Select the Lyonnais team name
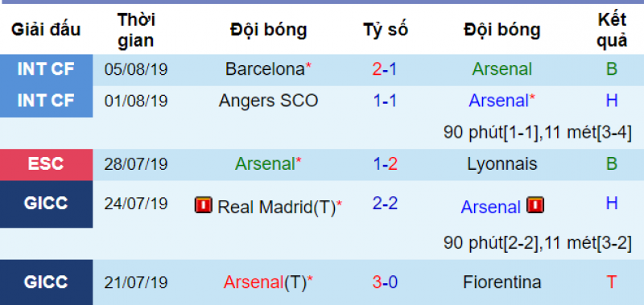The image size is (644, 305). coord(502,164)
